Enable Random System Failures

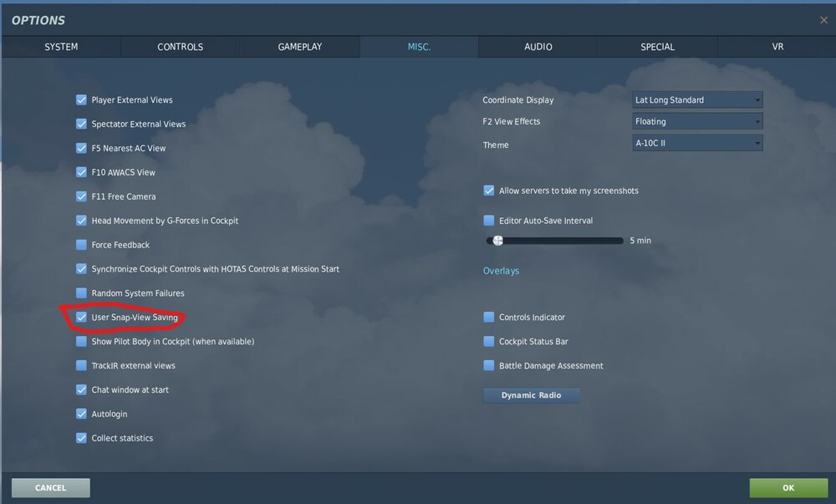coord(81,293)
